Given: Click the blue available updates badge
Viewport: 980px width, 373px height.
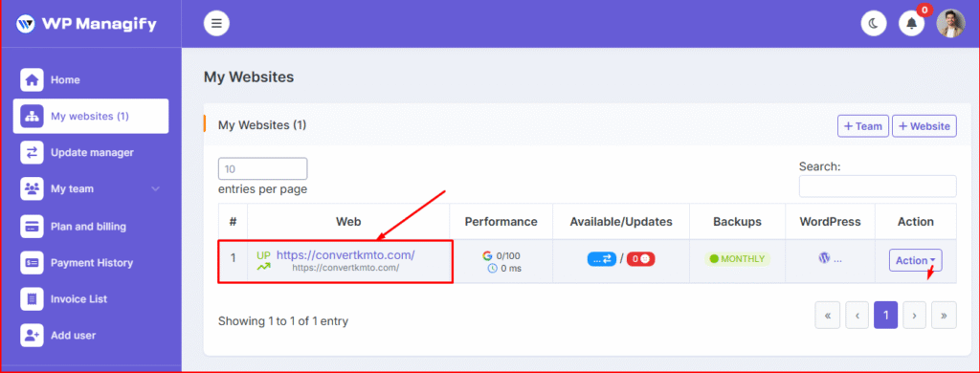Looking at the screenshot, I should 602,258.
